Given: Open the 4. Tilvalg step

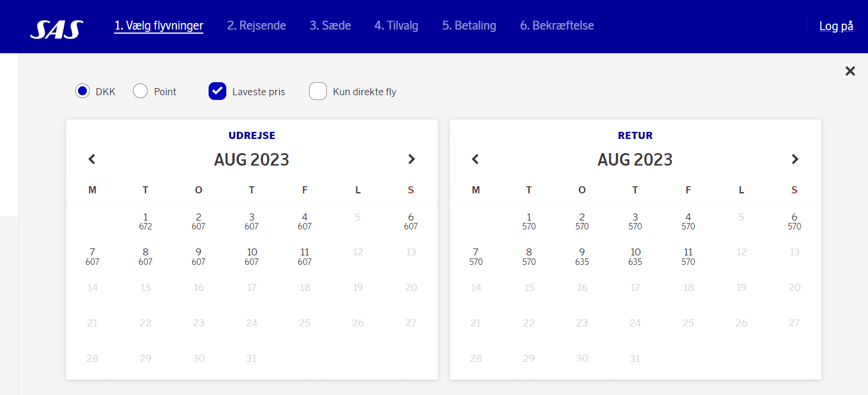Looking at the screenshot, I should tap(396, 26).
